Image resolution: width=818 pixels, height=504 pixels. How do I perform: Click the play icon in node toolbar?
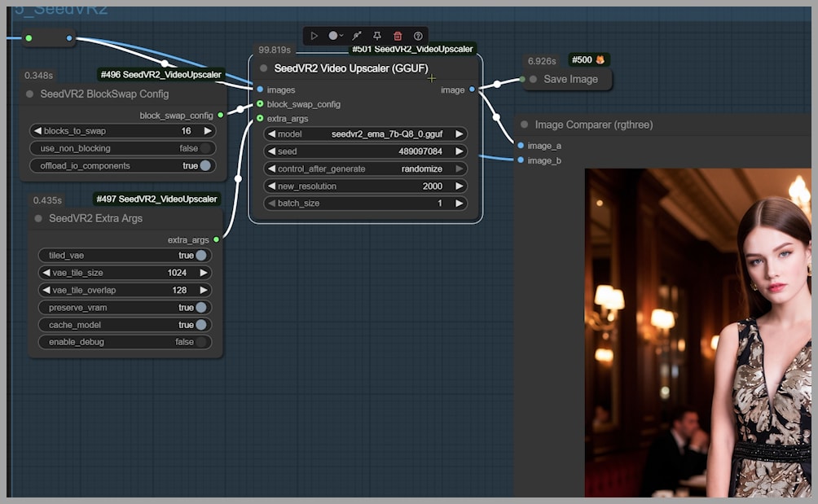coord(314,36)
